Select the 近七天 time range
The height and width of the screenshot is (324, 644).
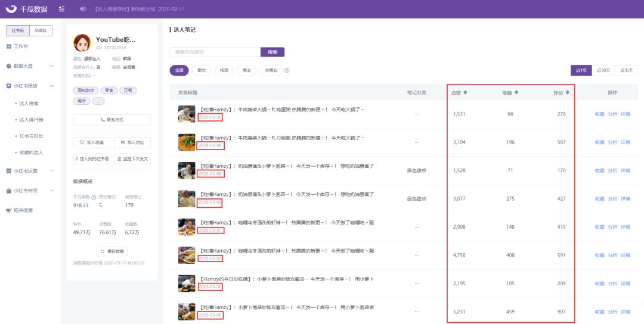626,70
